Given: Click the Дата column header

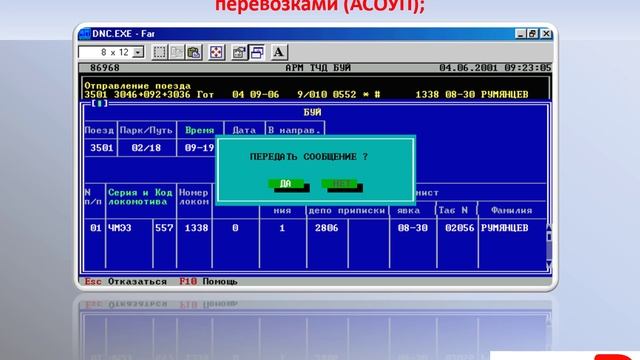Looking at the screenshot, I should click(244, 130).
